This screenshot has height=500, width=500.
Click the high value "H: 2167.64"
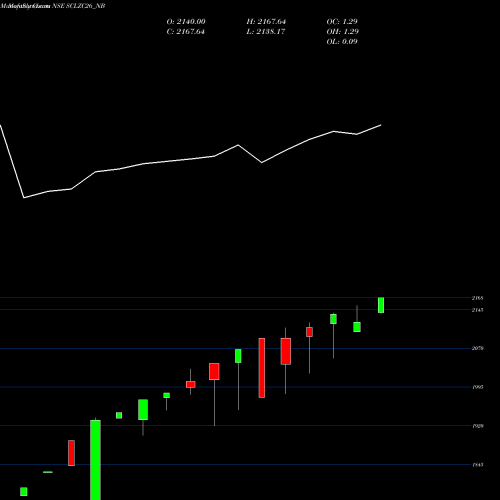point(266,22)
